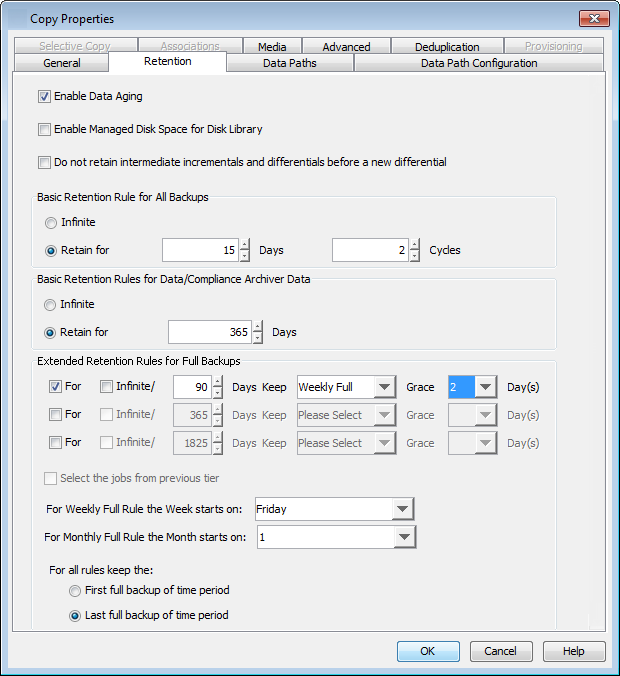620x676 pixels.
Task: Click the 365 Days archiver retention field
Action: [x=209, y=332]
